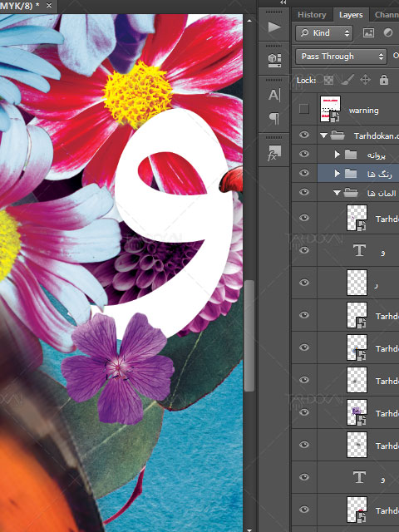Click folder icon of پروانه group
The width and height of the screenshot is (399, 532).
click(351, 155)
